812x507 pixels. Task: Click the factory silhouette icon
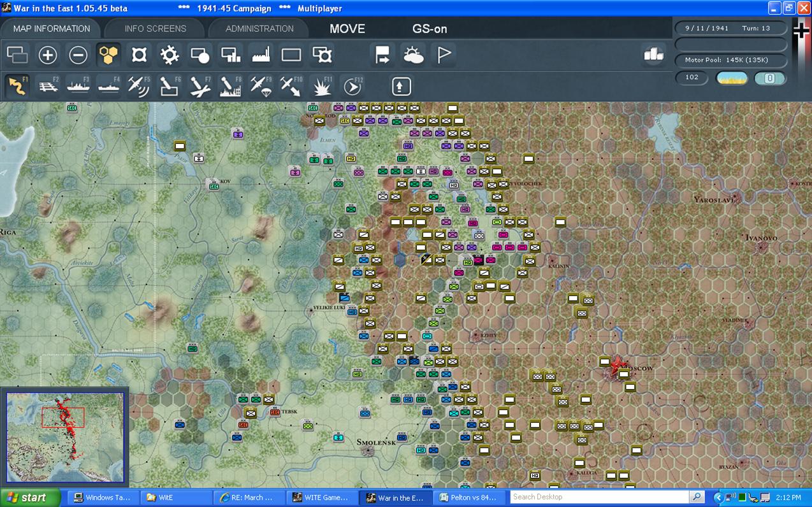(x=261, y=55)
